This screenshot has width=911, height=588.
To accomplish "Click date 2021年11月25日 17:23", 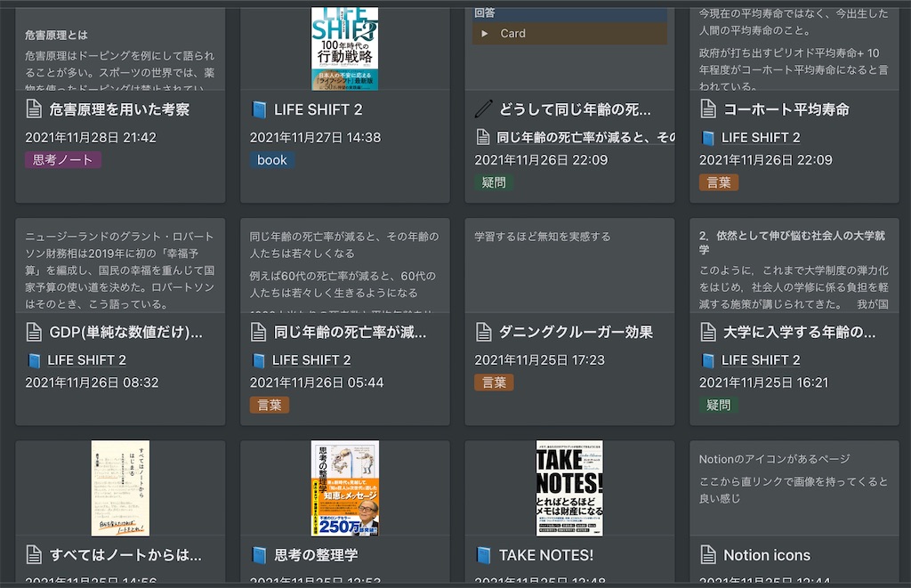I will [x=540, y=360].
